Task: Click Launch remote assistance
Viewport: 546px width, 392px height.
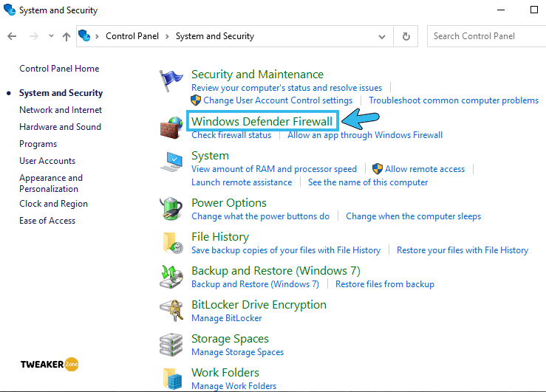Action: [242, 182]
